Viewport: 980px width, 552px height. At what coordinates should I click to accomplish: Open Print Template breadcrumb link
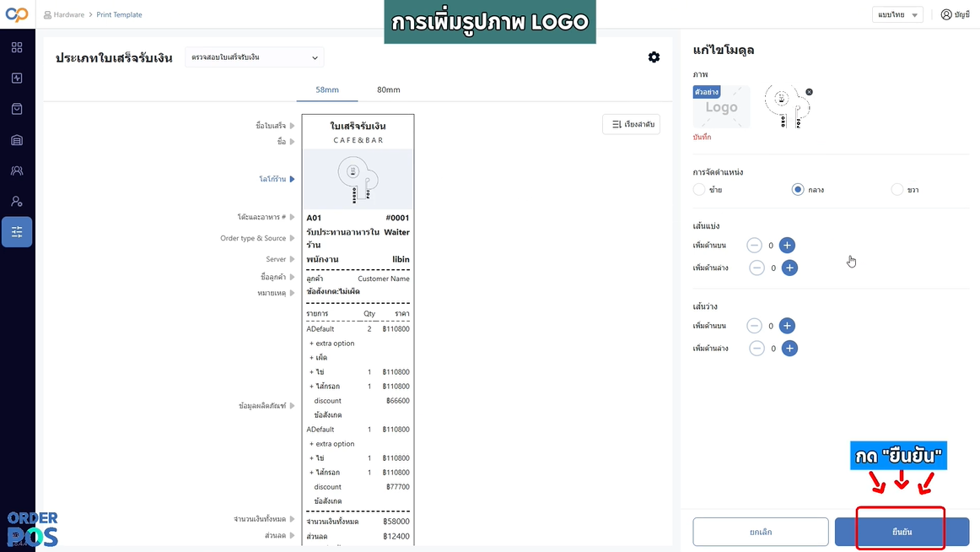coord(119,14)
